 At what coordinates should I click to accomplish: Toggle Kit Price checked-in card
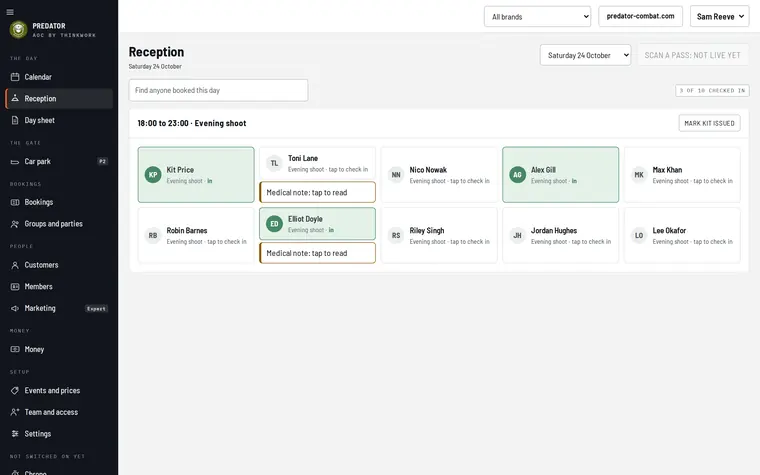196,174
